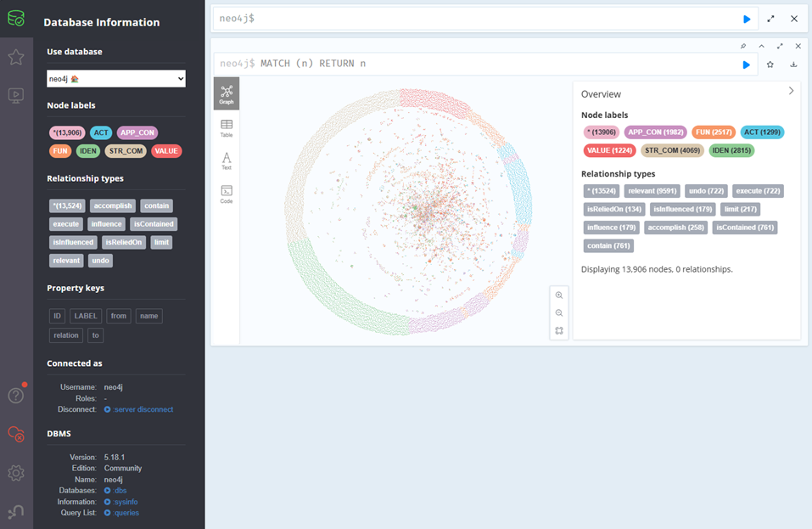Image resolution: width=812 pixels, height=529 pixels.
Task: Zoom in on the graph visualization
Action: coord(559,295)
